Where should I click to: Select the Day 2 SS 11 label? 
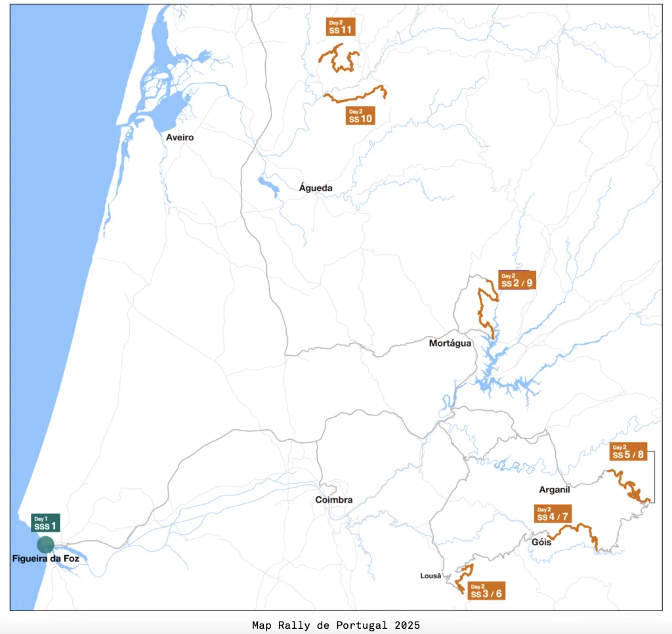coord(341,26)
